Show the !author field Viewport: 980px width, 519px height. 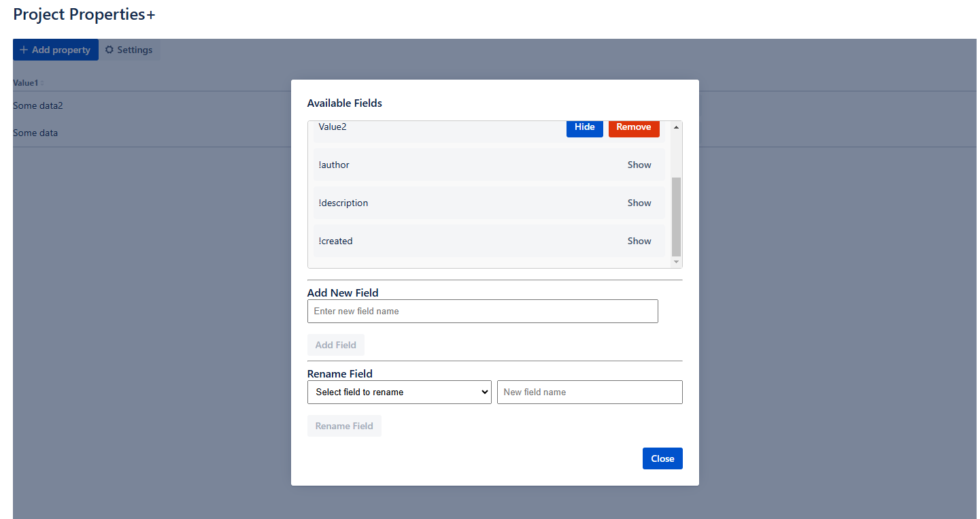639,165
